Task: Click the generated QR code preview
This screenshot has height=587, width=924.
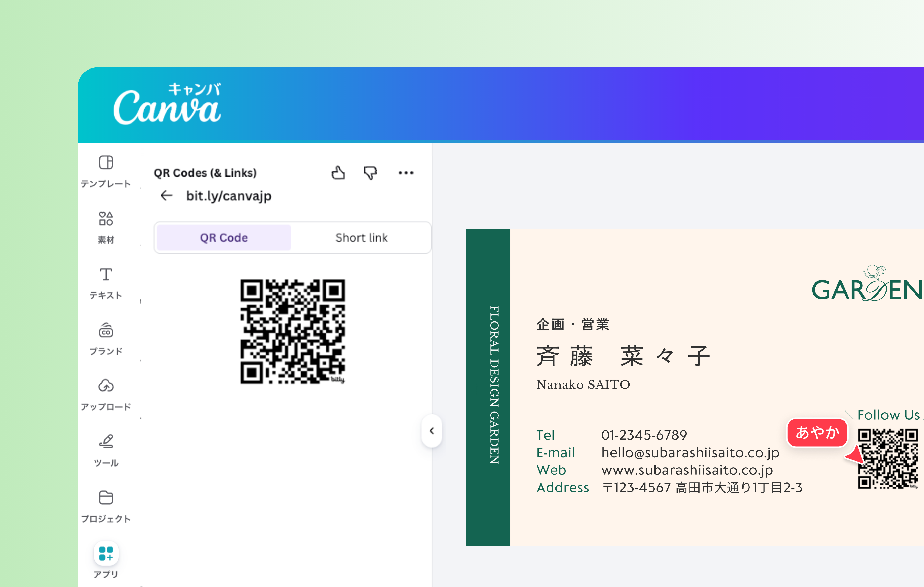Action: (293, 331)
